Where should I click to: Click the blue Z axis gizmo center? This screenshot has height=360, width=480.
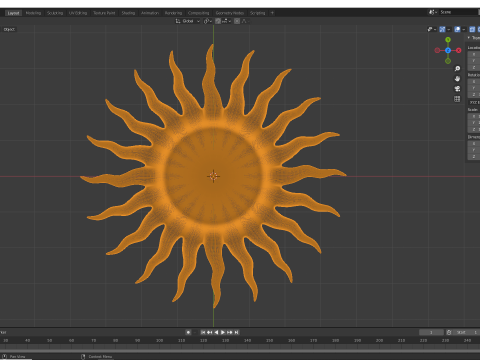coord(448,50)
